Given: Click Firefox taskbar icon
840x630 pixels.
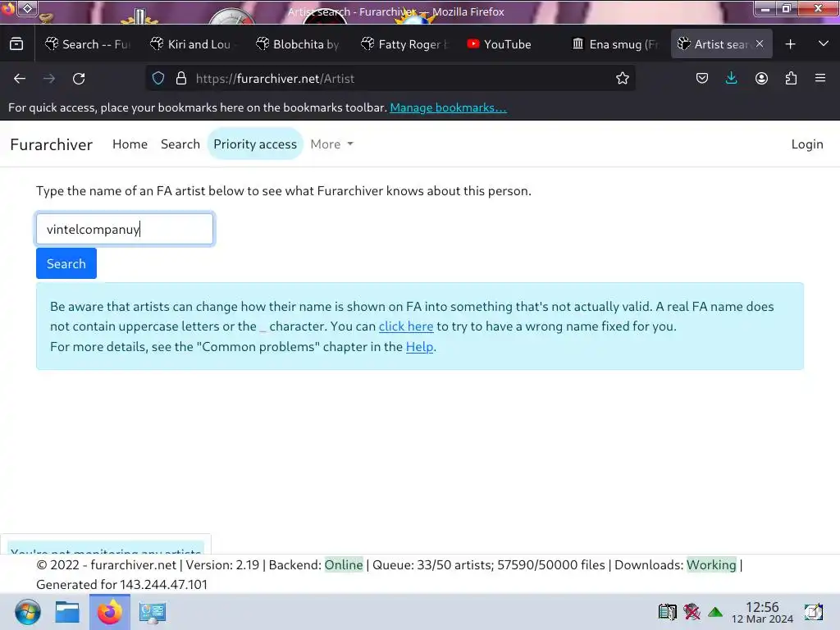Looking at the screenshot, I should (x=109, y=612).
